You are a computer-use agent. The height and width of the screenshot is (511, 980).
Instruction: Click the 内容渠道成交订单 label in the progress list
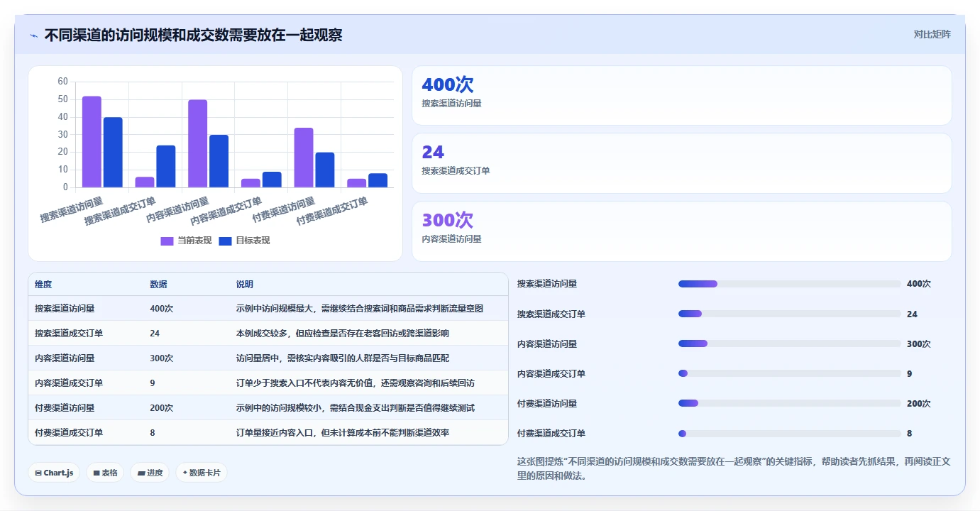[551, 373]
